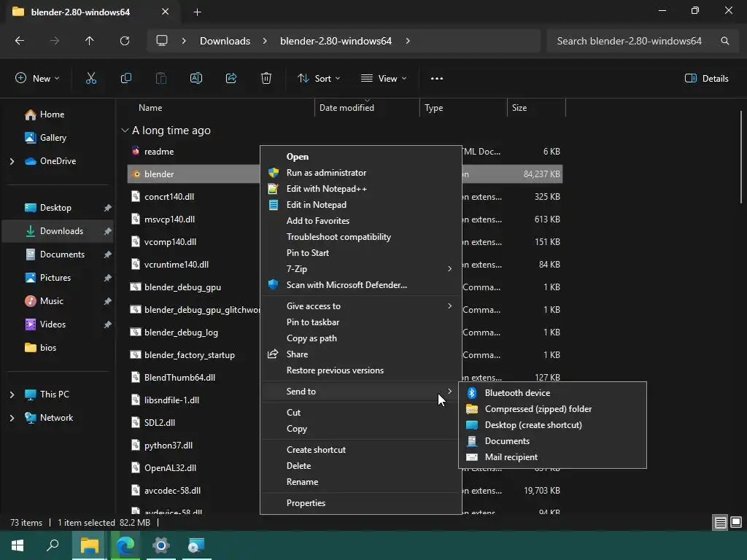
Task: Switch to details list view icon in status bar
Action: click(x=720, y=523)
